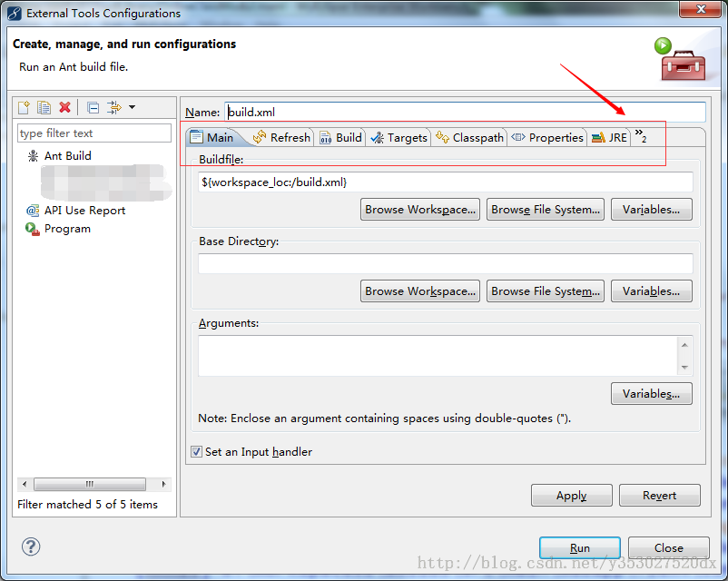
Task: Click the help question mark icon
Action: (x=31, y=546)
